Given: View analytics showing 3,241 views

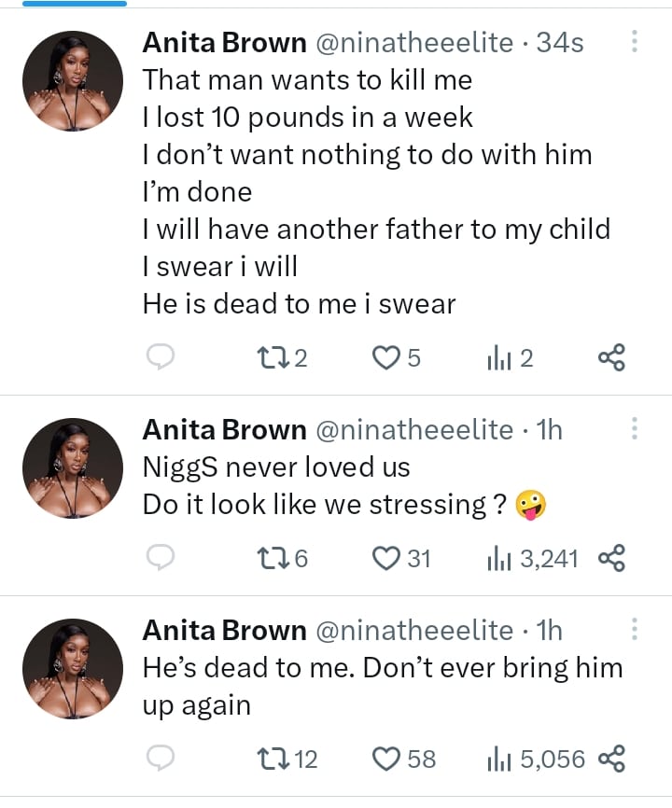Looking at the screenshot, I should [x=497, y=558].
